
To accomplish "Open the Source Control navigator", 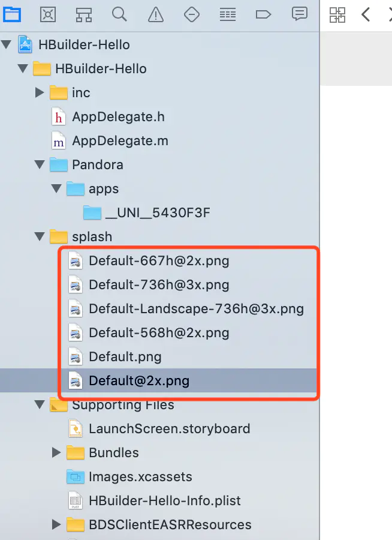I will 48,14.
